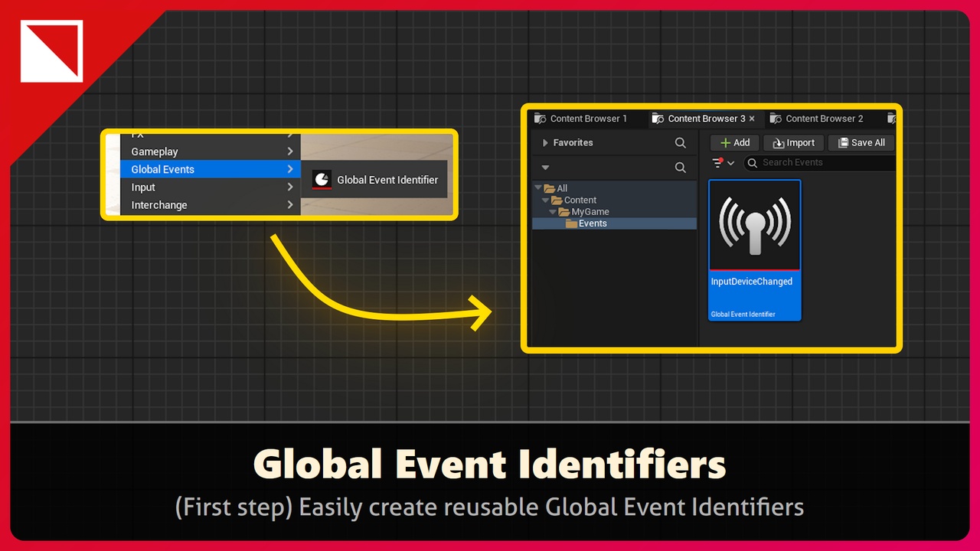Click the Import button
Screen dimensions: 980x551
point(793,142)
